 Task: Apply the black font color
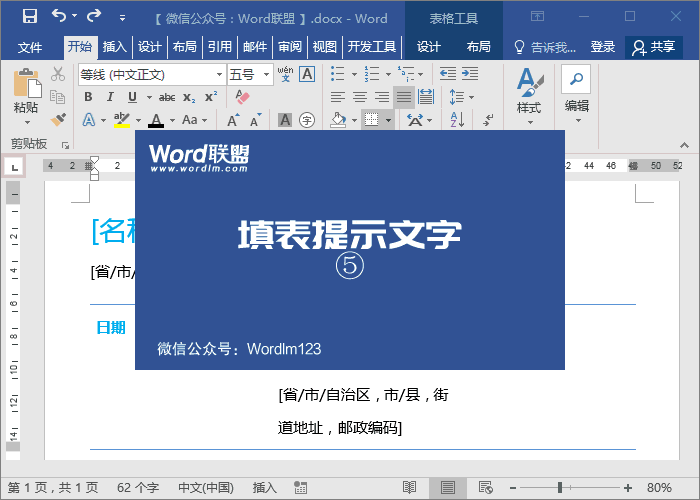point(156,120)
